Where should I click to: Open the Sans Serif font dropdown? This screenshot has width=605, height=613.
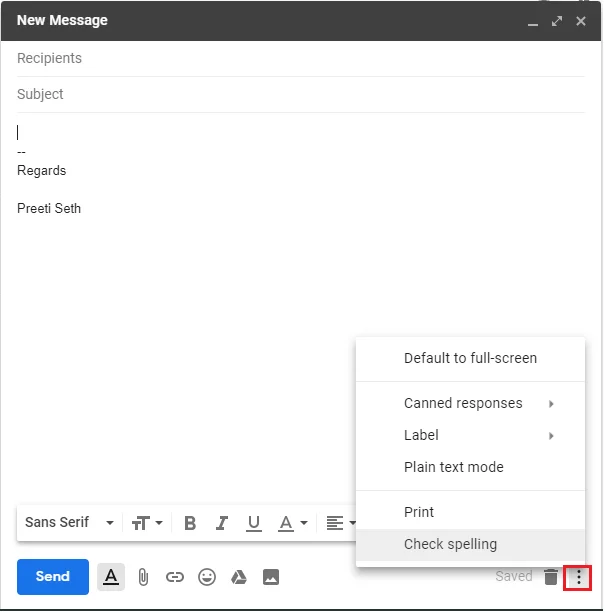coord(70,523)
